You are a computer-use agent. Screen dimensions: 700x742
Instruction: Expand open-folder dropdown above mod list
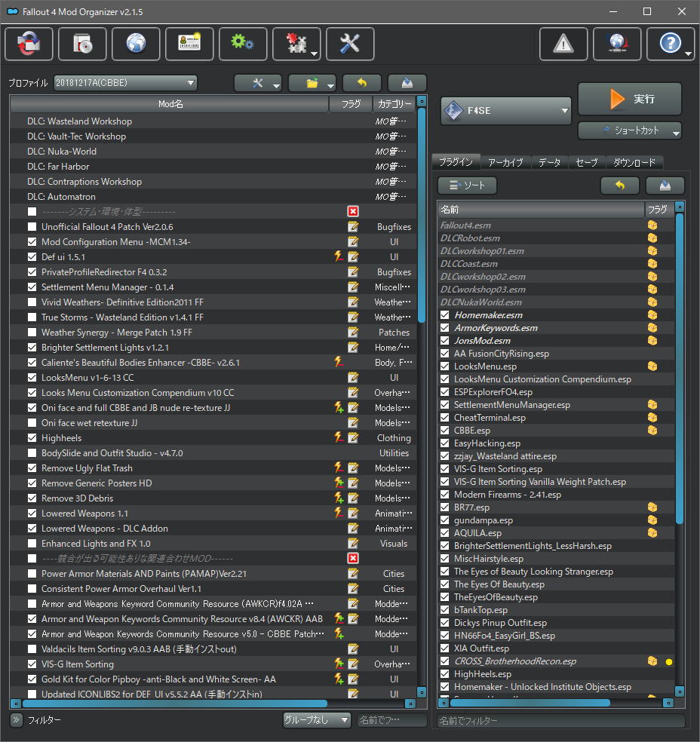(331, 86)
